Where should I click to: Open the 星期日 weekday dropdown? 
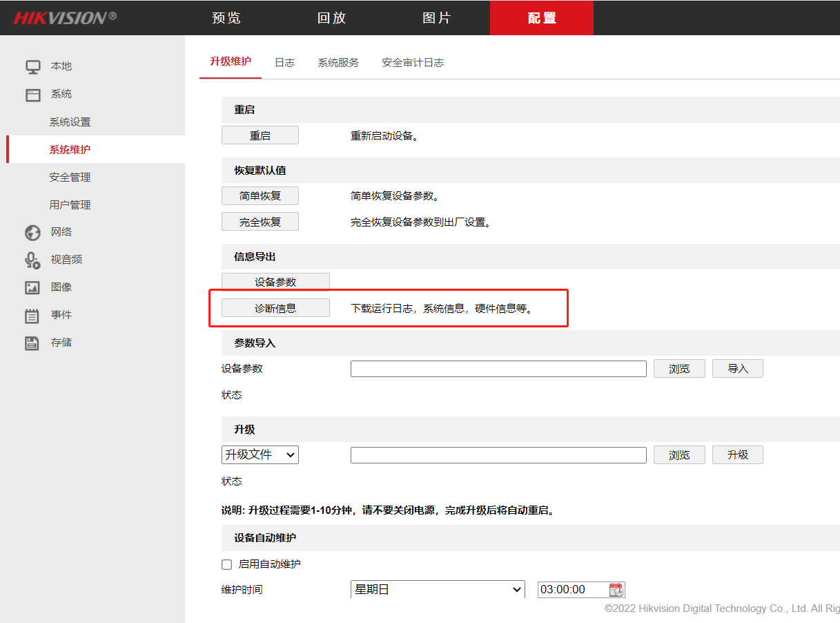click(x=438, y=590)
